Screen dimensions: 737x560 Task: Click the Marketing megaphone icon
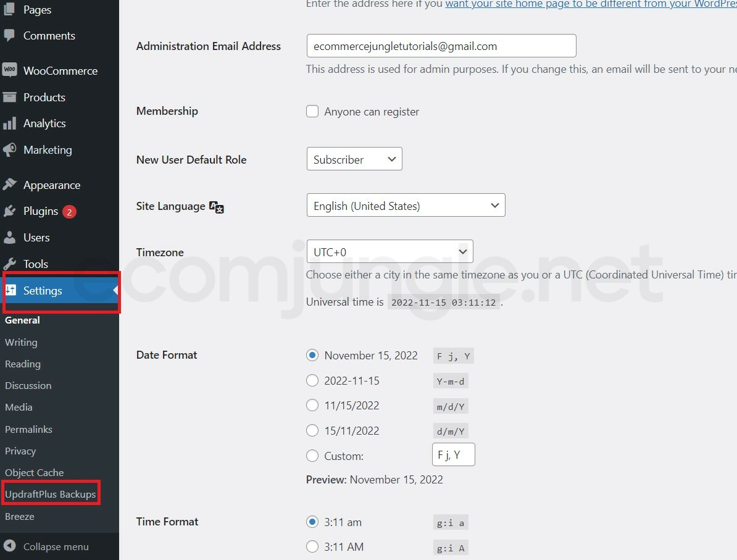[9, 149]
